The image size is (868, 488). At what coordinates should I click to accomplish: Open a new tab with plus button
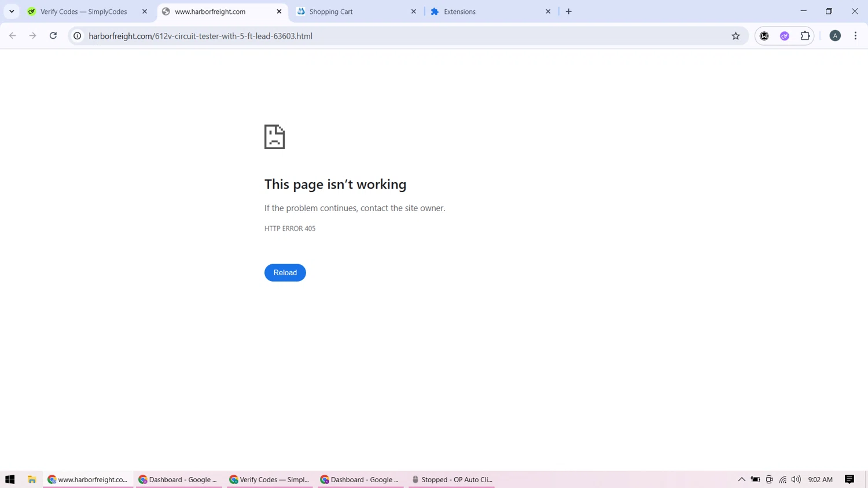569,12
